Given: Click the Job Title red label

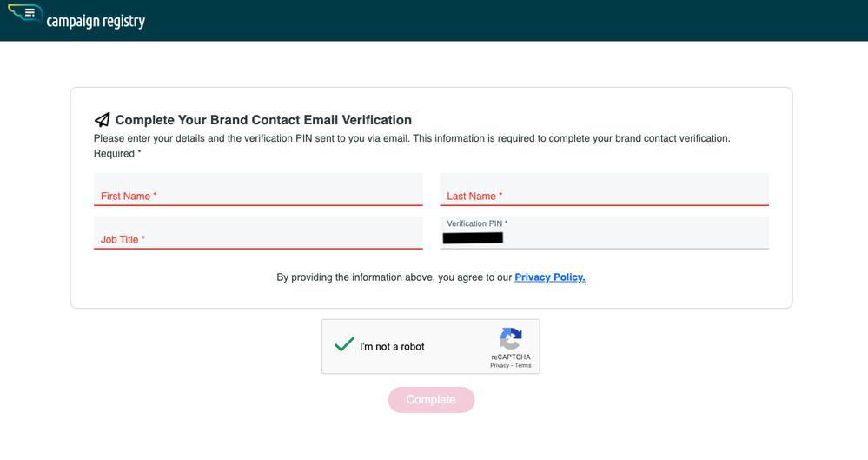Looking at the screenshot, I should [123, 239].
